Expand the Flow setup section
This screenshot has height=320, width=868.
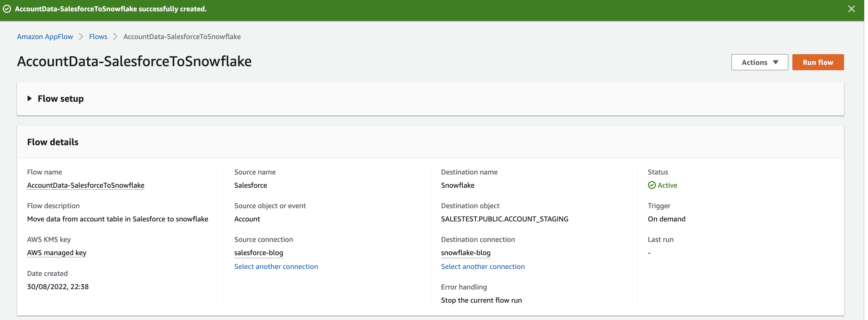click(x=30, y=98)
